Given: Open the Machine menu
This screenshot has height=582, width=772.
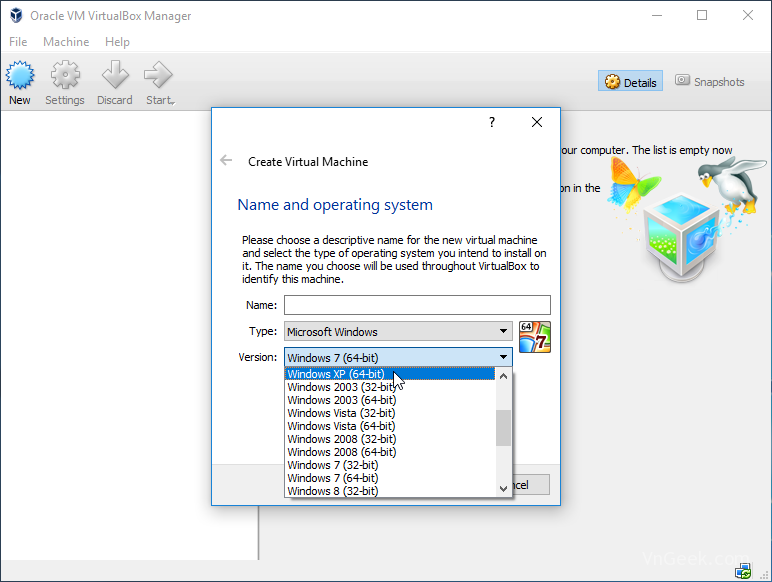Looking at the screenshot, I should pos(66,42).
